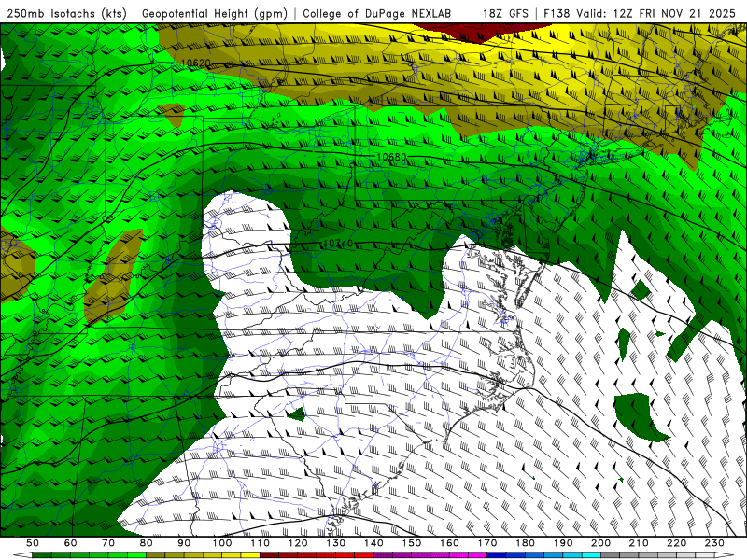Click the 190 value on the color scale
Image resolution: width=747 pixels, height=560 pixels.
[563, 543]
